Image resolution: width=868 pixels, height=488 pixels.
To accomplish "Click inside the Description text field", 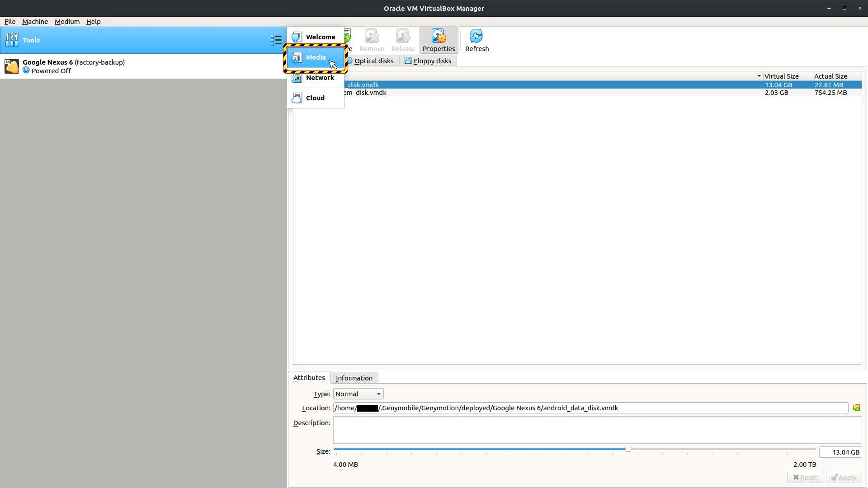I will [x=594, y=430].
